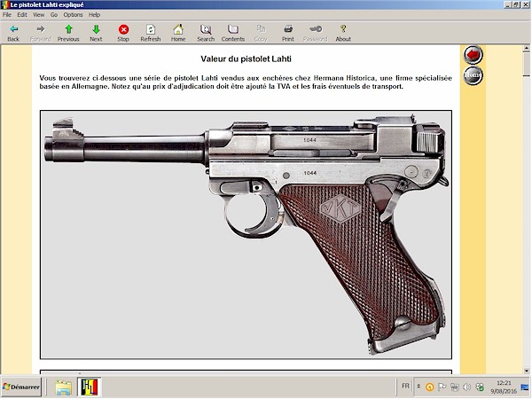Click the show desktop button by the clock
532x399 pixels.
click(525, 387)
